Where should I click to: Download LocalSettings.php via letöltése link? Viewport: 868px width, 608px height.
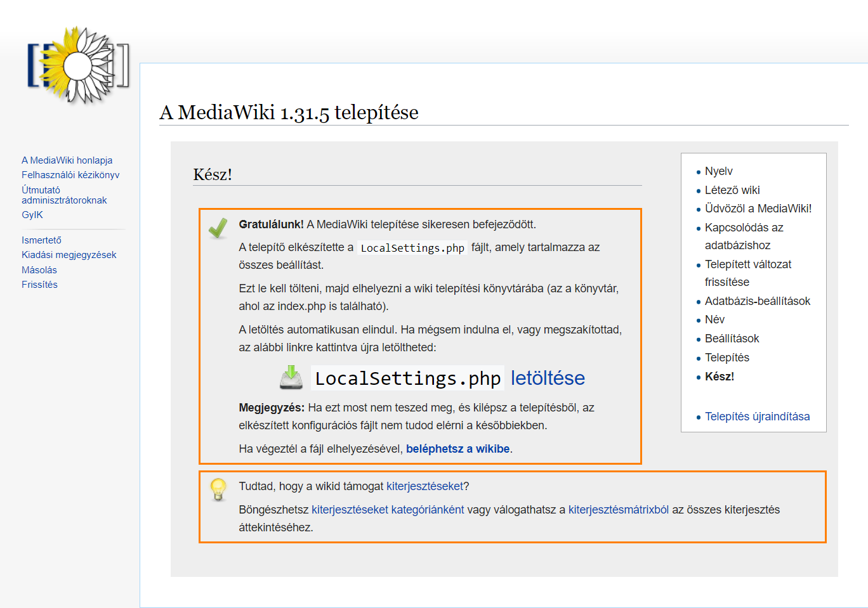[547, 378]
